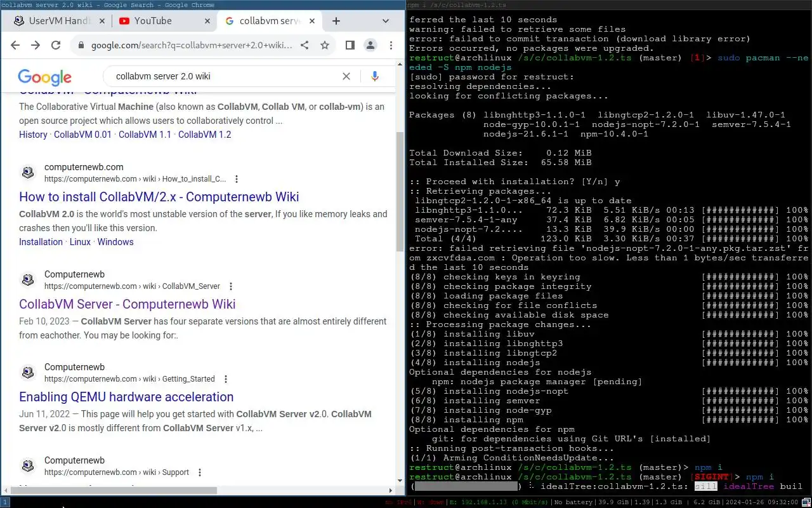Open options for CollabVM_Server result

(231, 286)
